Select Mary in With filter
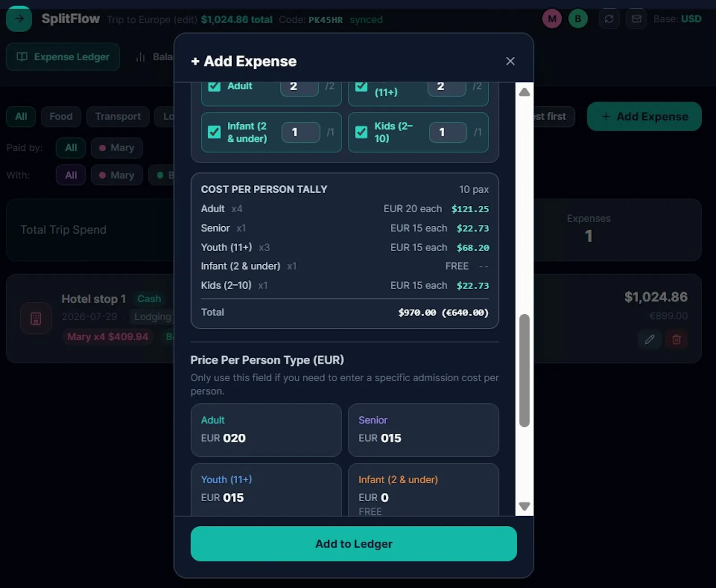 [x=116, y=175]
